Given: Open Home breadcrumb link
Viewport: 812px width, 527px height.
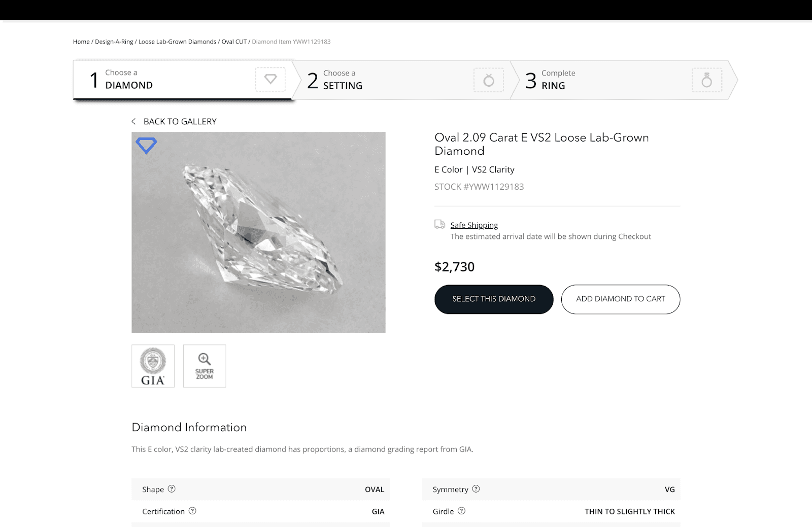Looking at the screenshot, I should (81, 42).
